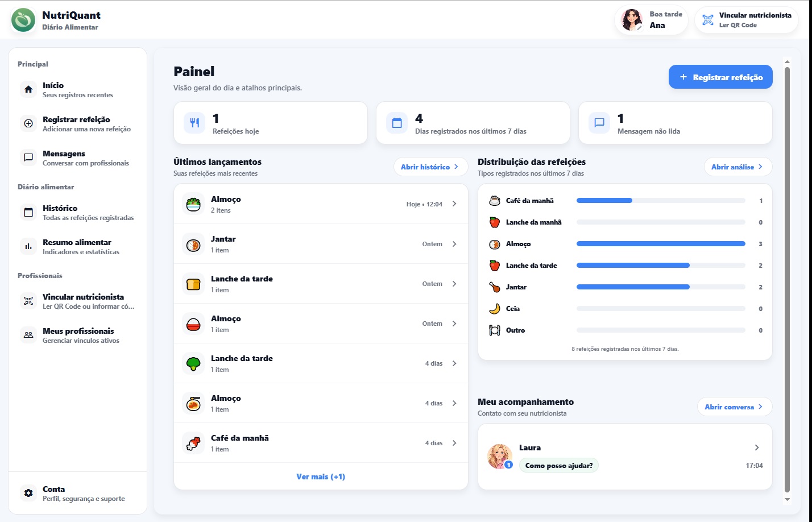Click the broccoli icon of Lanche da tarde 4 dias
812x522 pixels.
click(x=194, y=363)
